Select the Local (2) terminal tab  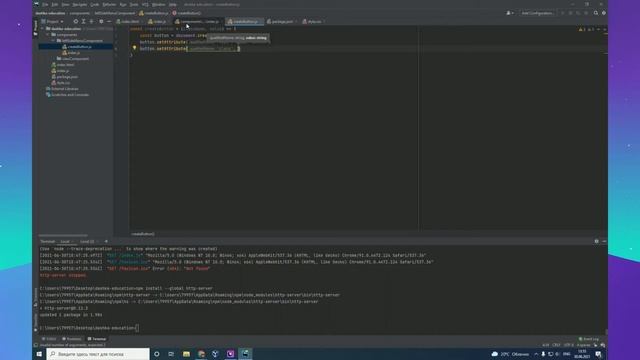87,242
